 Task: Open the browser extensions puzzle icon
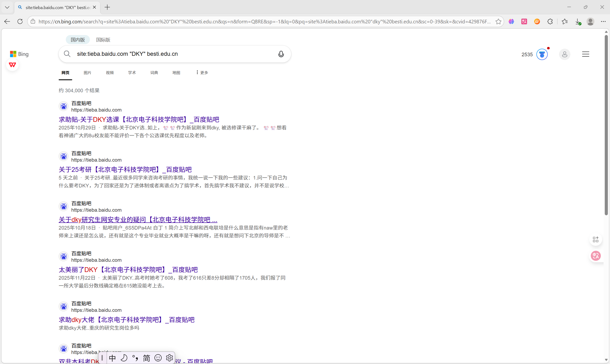[550, 22]
